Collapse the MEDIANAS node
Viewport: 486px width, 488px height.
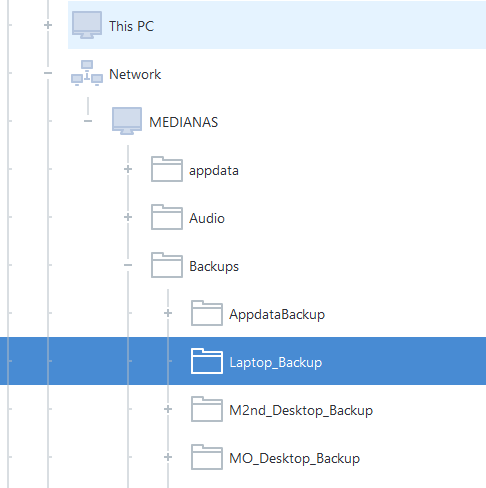coord(88,121)
